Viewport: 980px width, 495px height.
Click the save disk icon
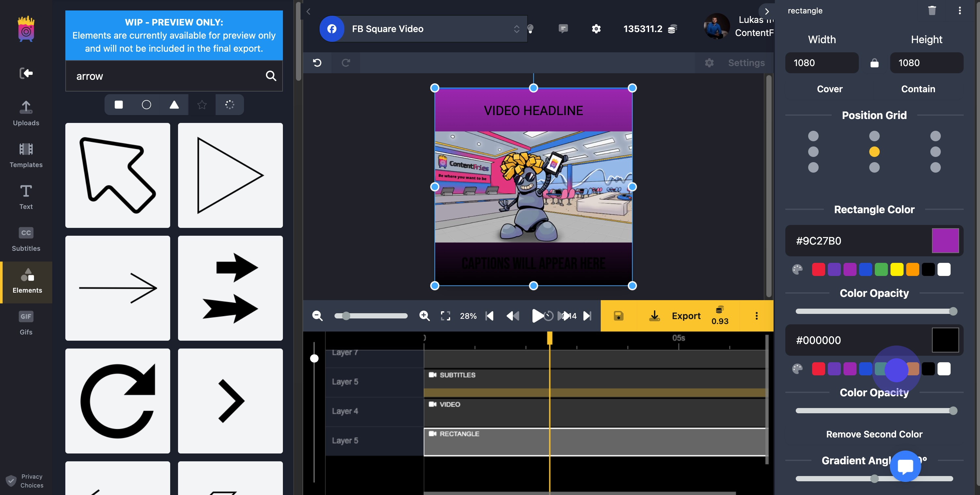tap(618, 316)
